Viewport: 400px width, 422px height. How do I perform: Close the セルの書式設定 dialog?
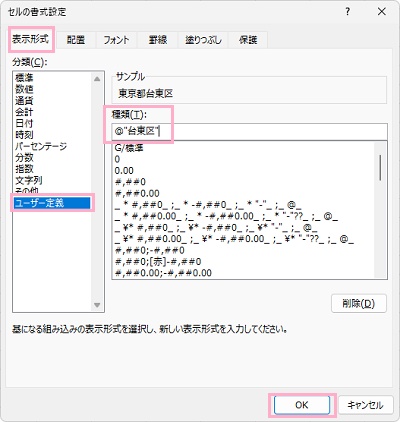click(382, 12)
